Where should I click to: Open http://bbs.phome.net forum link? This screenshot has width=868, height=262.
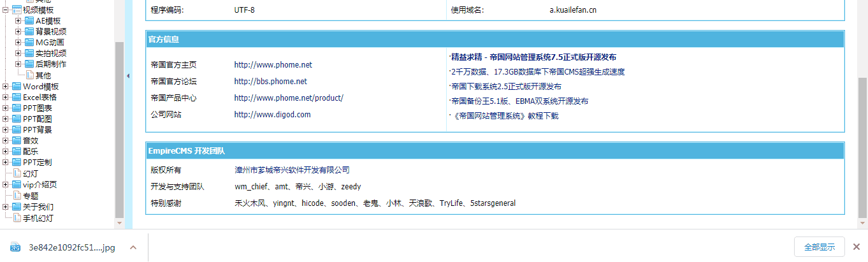(270, 82)
